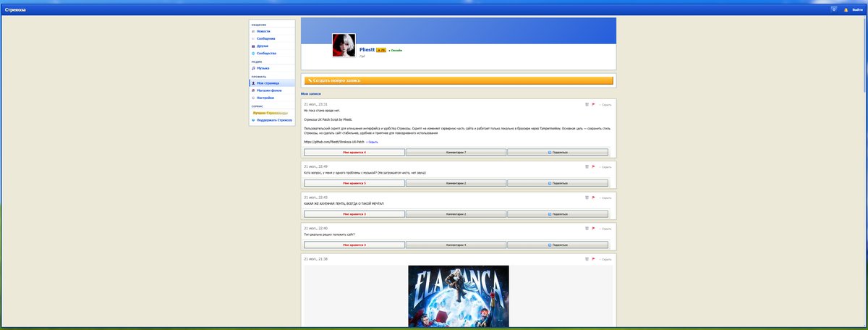Log out via the Выйти link
Image resolution: width=868 pixels, height=330 pixels.
[x=857, y=9]
